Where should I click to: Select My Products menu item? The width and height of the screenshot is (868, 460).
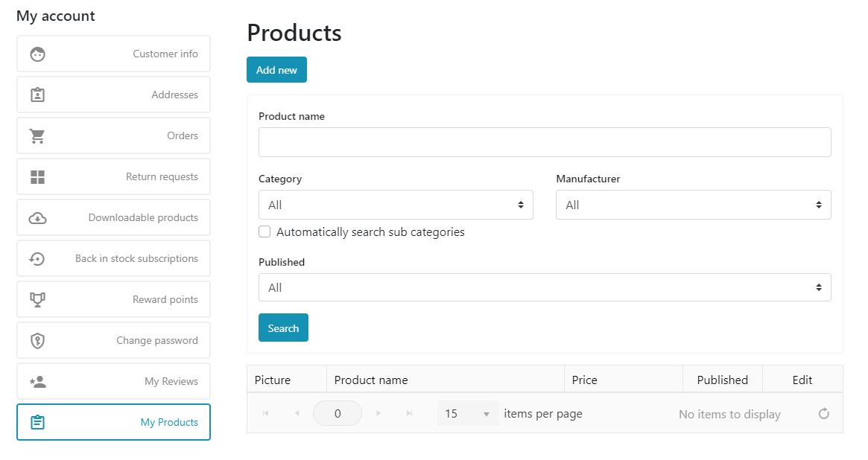[x=113, y=422]
